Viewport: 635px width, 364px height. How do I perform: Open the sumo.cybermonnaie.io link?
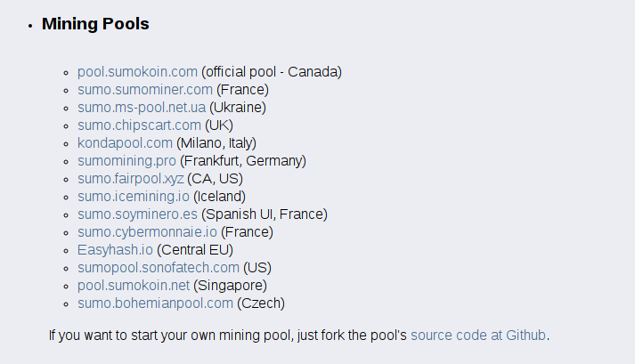click(147, 232)
